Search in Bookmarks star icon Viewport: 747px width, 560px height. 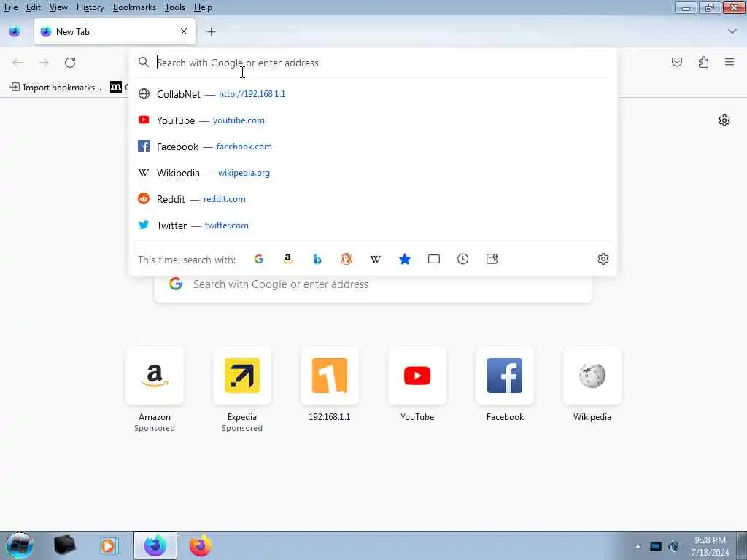[x=404, y=259]
